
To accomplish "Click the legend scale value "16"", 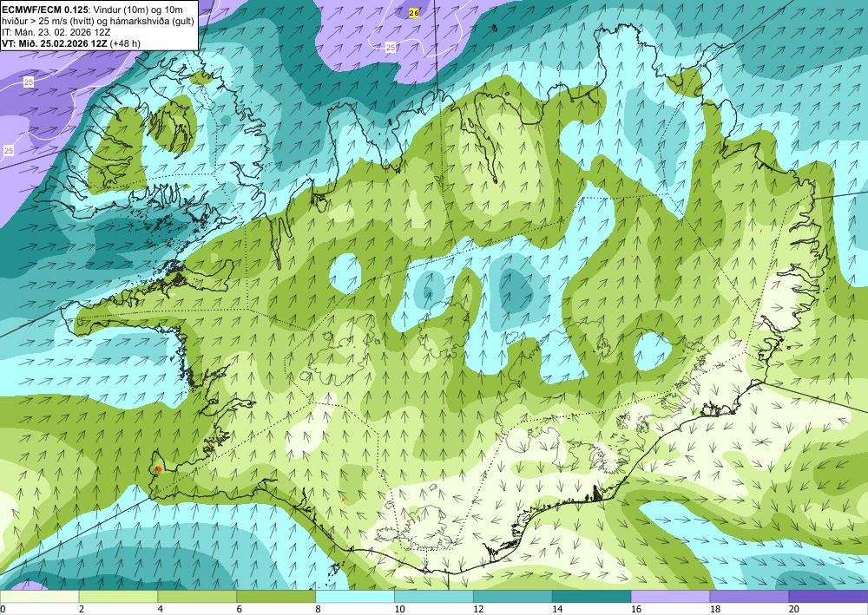I will click(636, 610).
